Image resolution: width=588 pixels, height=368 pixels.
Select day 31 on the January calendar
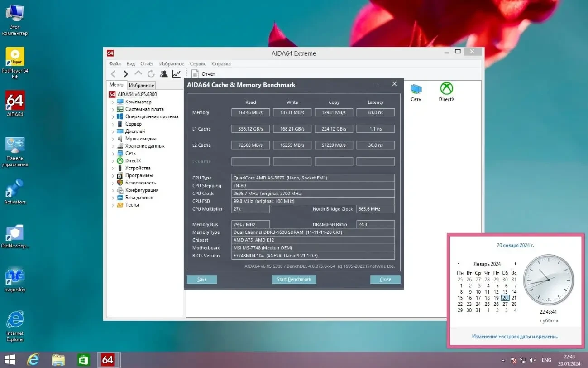[478, 310]
